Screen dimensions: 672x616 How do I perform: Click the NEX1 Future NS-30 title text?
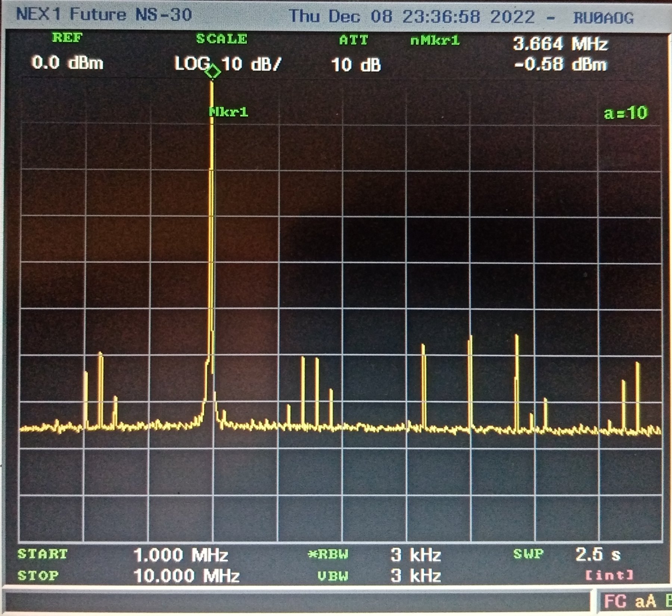pyautogui.click(x=104, y=15)
